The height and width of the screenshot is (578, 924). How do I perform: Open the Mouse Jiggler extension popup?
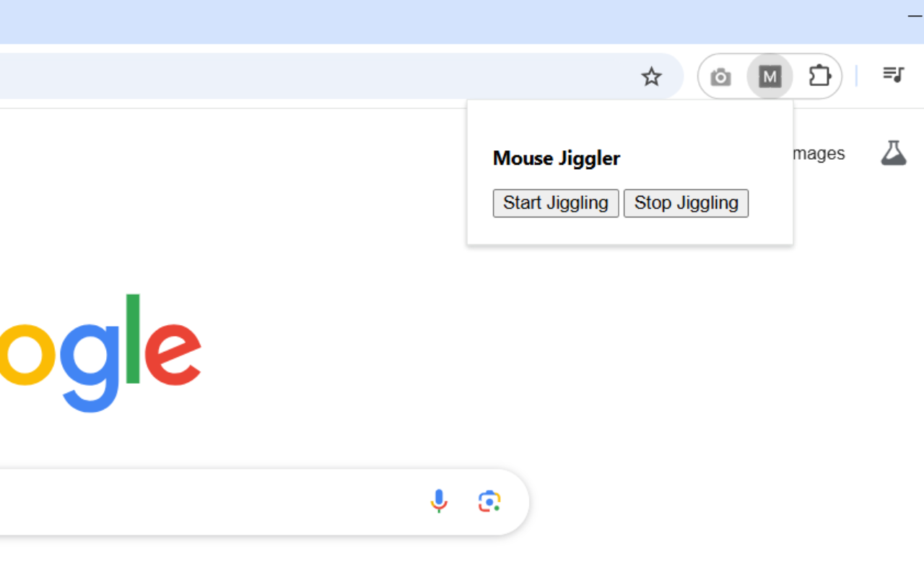click(x=770, y=76)
